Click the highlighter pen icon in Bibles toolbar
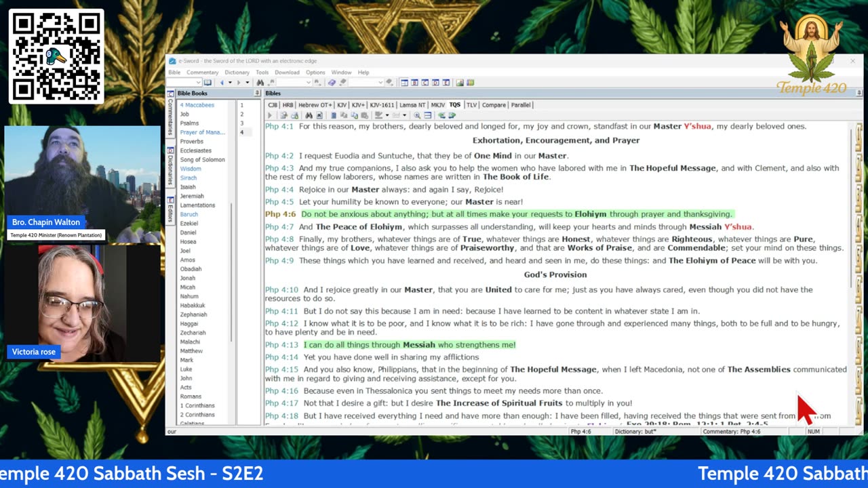The width and height of the screenshot is (868, 488). pos(379,115)
